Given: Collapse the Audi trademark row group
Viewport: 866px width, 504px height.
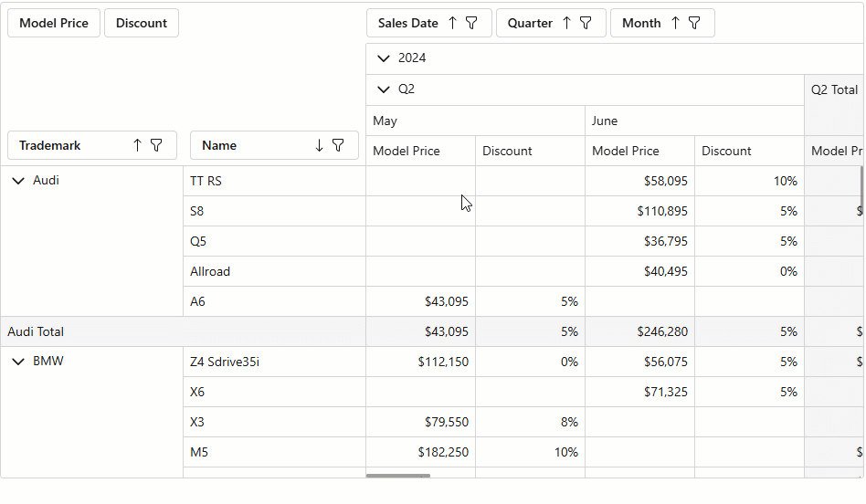Looking at the screenshot, I should tap(18, 181).
